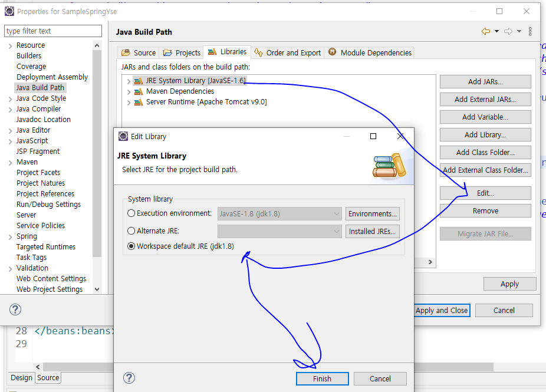
Task: Switch editor to Design tab
Action: 21,378
